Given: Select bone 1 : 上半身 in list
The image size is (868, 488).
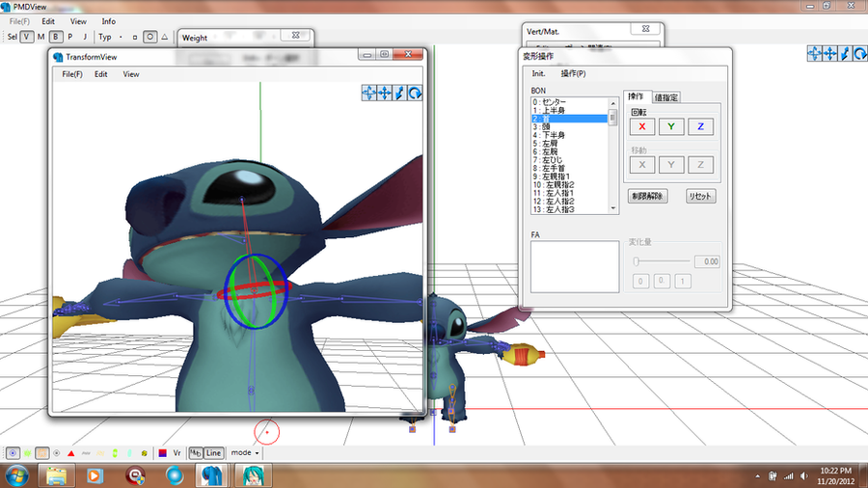Looking at the screenshot, I should pos(569,110).
